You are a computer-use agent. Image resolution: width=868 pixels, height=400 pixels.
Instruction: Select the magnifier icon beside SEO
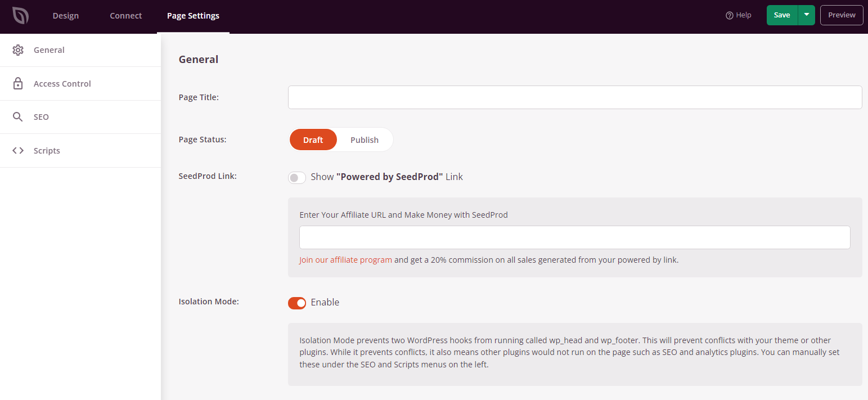point(18,116)
